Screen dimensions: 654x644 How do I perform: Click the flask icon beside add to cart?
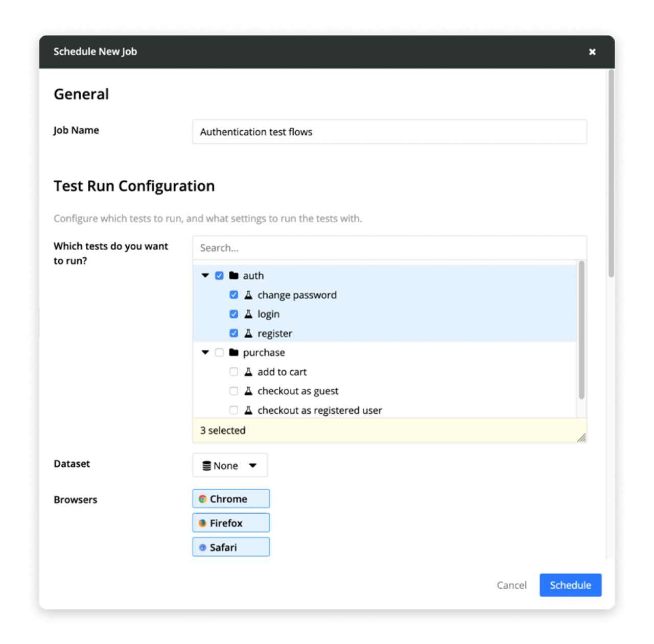tap(248, 372)
